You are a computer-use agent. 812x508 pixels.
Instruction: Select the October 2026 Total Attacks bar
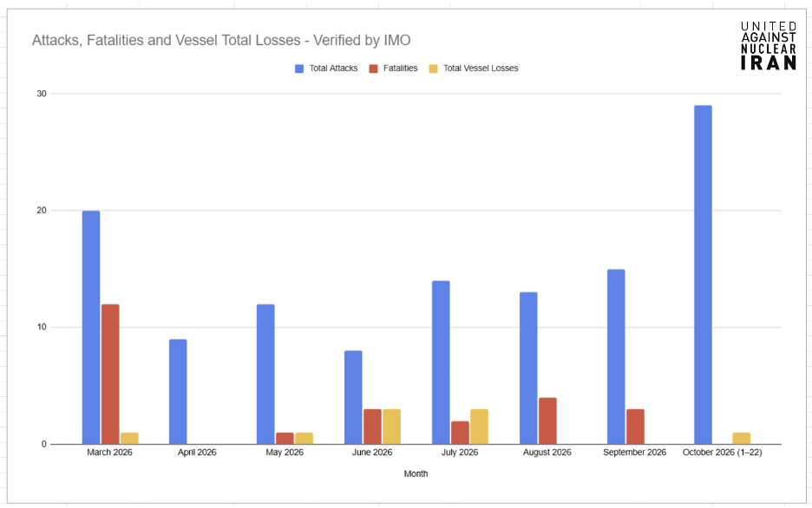coord(703,275)
